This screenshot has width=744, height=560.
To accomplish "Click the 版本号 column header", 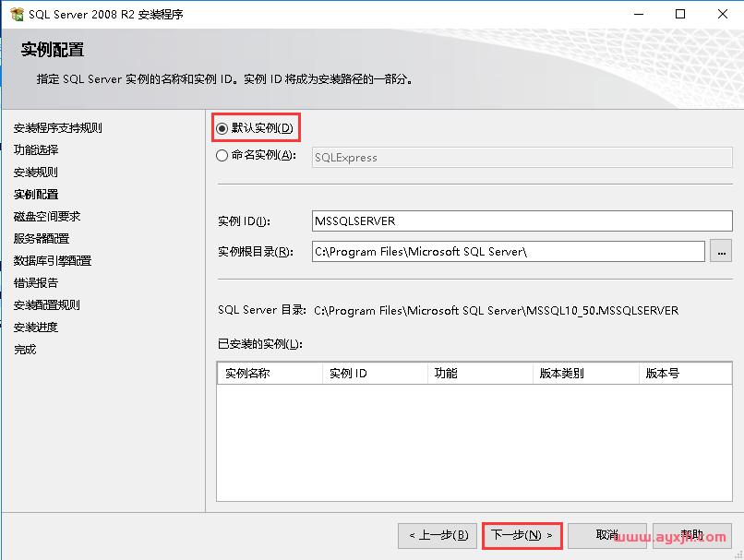I will pos(686,373).
